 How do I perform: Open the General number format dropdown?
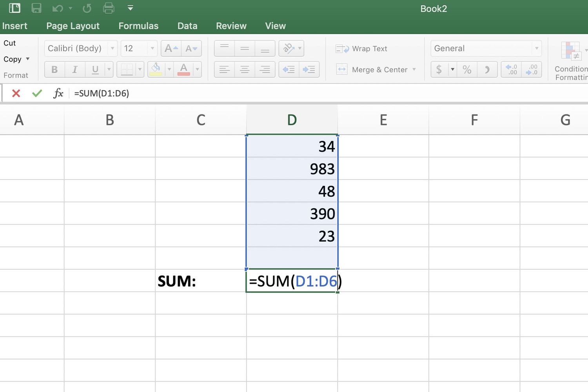click(x=537, y=48)
